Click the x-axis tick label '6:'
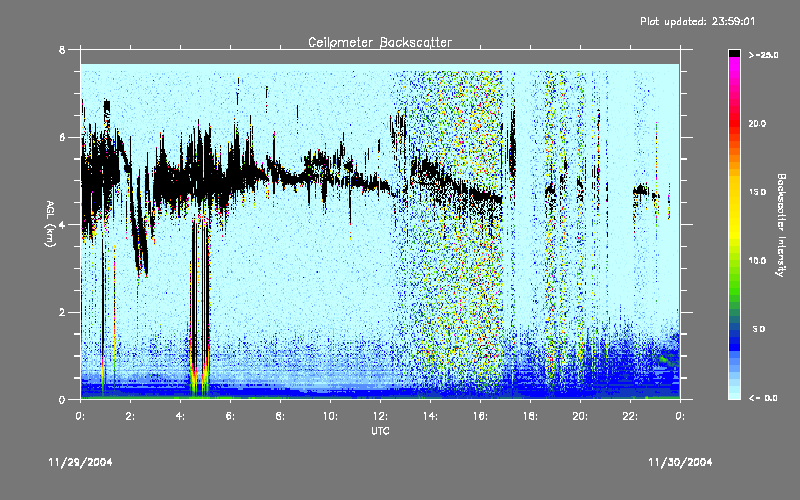 click(231, 416)
